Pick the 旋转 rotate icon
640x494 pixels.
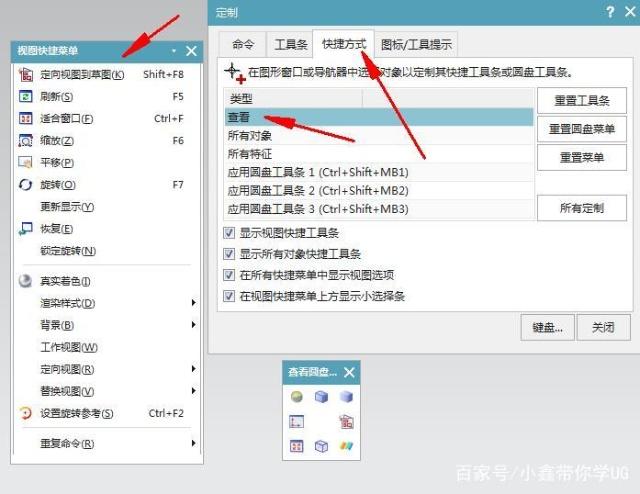26,185
